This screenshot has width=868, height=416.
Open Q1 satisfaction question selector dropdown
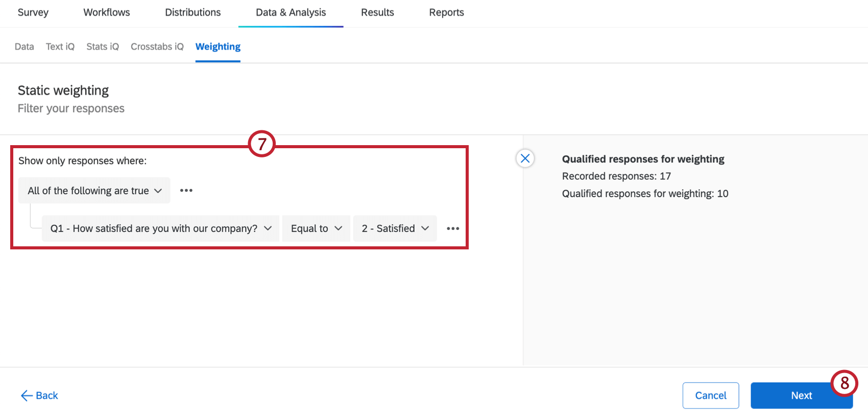(160, 228)
